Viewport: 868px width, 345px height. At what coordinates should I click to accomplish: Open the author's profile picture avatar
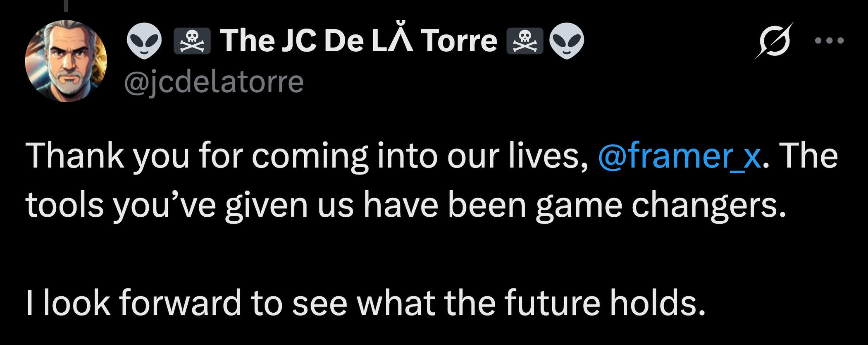pyautogui.click(x=66, y=61)
